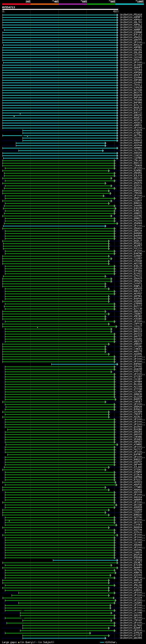
Task: Select hit UniRef100_B4KM09
Action: (x=131, y=236)
